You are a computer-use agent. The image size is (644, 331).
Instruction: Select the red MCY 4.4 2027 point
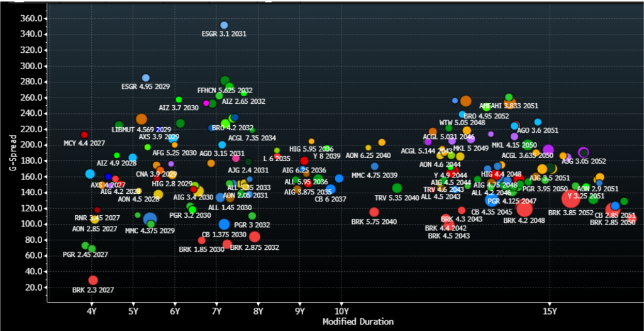pos(84,135)
